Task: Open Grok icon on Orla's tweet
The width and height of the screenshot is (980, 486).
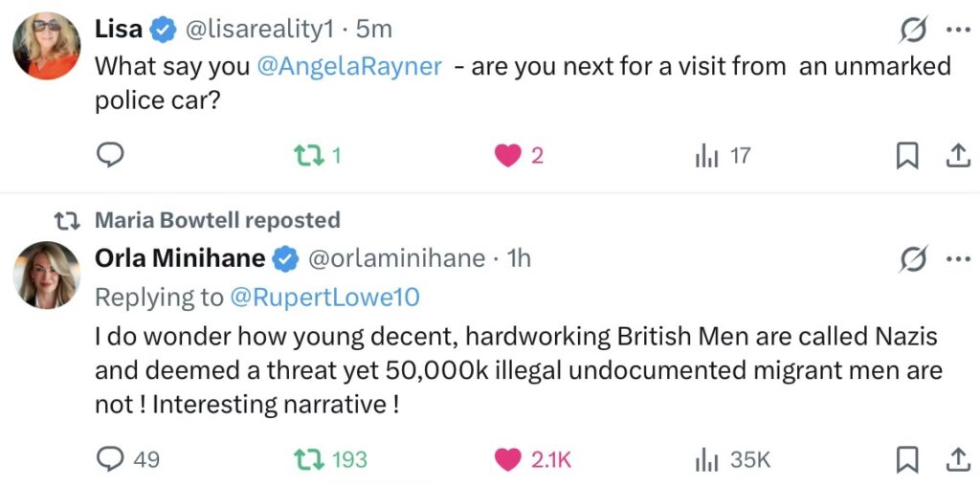Action: coord(913,258)
